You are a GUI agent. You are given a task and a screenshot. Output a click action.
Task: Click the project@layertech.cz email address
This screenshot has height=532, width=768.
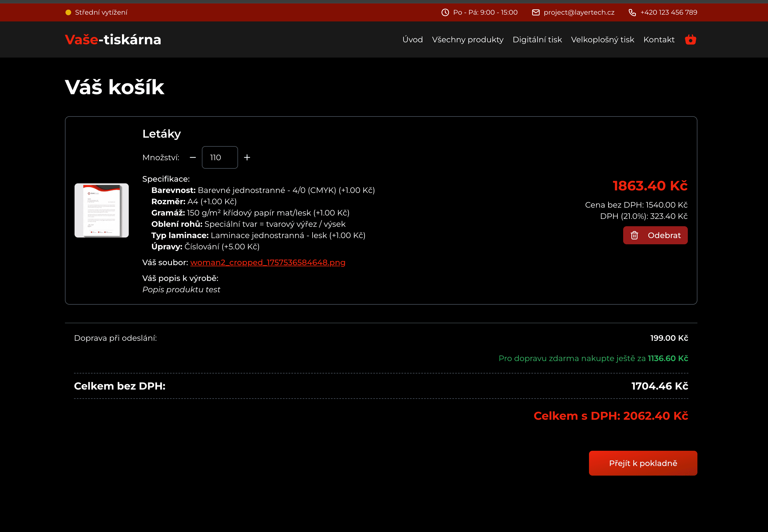coord(579,12)
